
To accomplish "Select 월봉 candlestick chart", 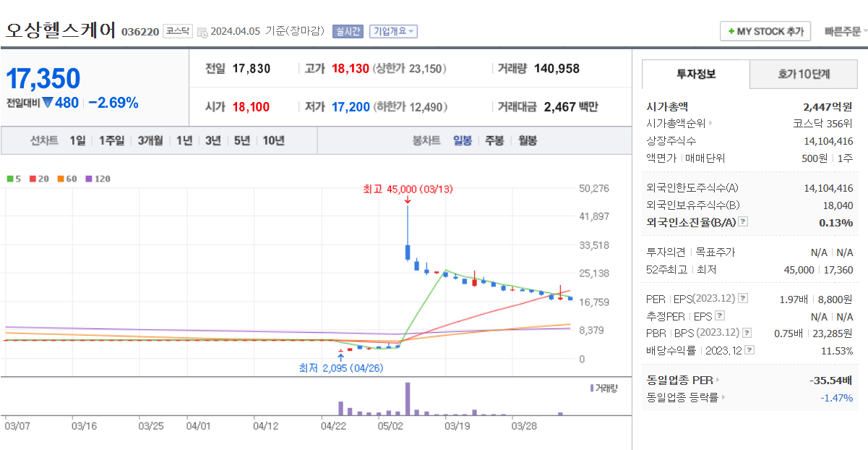I will [x=528, y=140].
